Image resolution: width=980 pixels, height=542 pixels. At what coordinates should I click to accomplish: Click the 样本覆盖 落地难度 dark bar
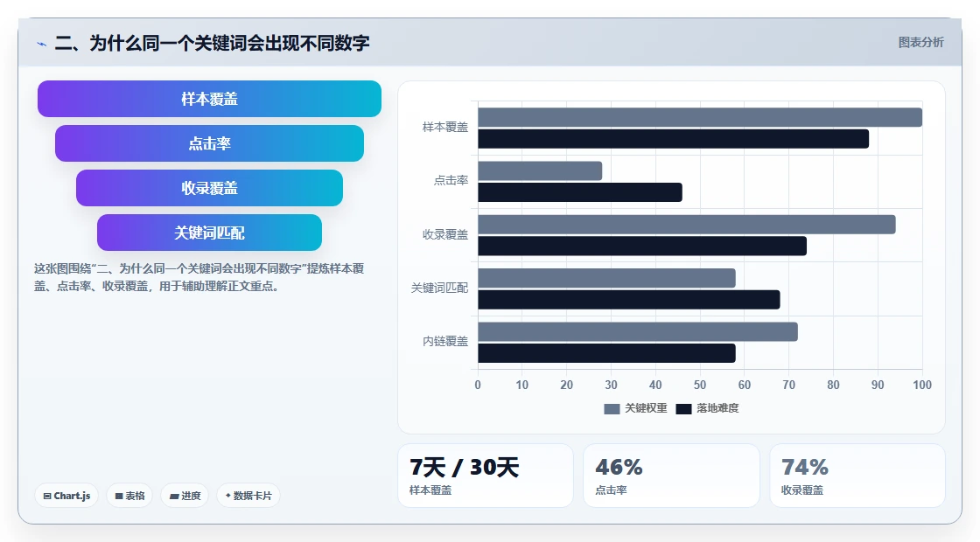coord(673,139)
